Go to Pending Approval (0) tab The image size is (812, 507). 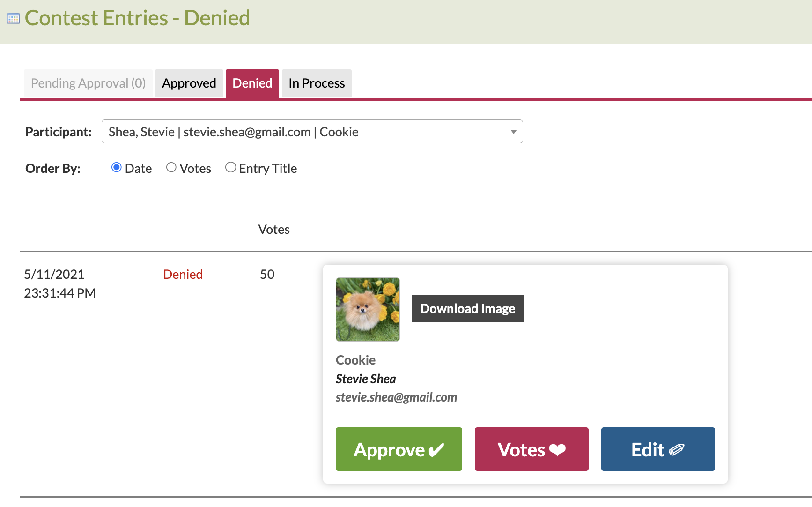(88, 83)
